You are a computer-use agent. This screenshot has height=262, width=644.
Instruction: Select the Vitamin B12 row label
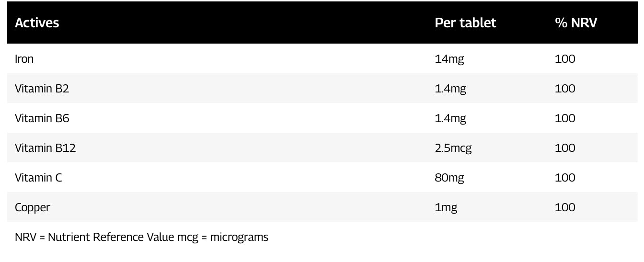(46, 148)
